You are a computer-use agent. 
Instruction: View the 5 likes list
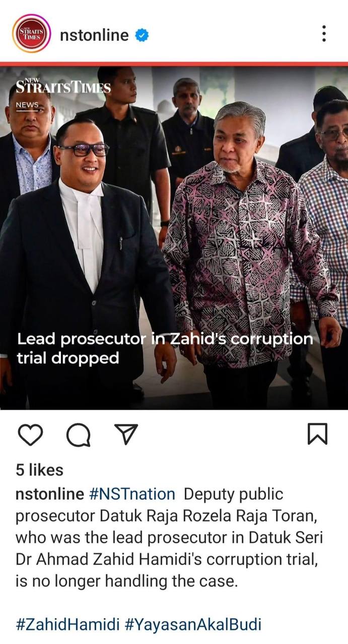40,470
